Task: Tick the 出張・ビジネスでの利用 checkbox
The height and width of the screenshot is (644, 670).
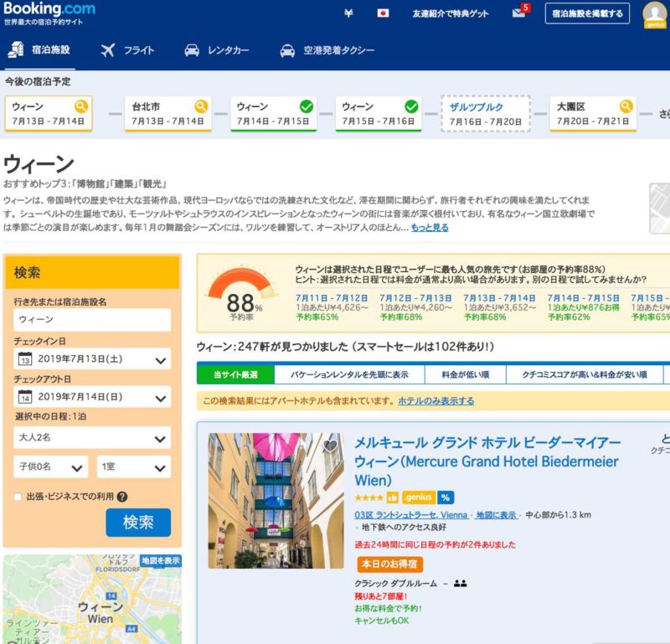Action: click(18, 497)
